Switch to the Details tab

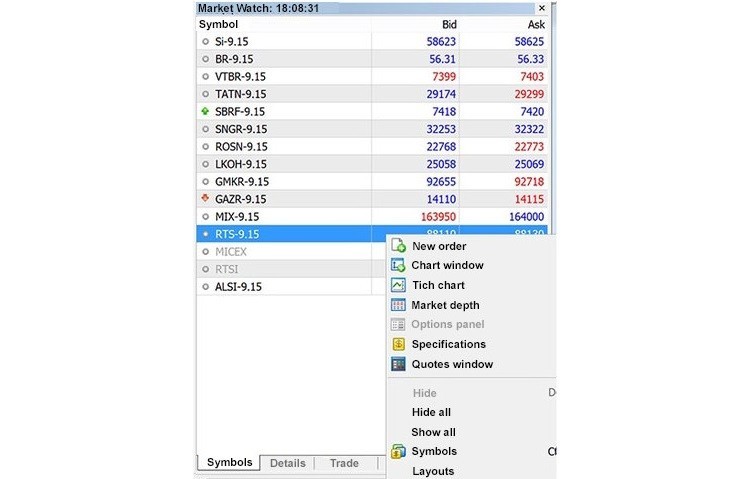(x=287, y=463)
